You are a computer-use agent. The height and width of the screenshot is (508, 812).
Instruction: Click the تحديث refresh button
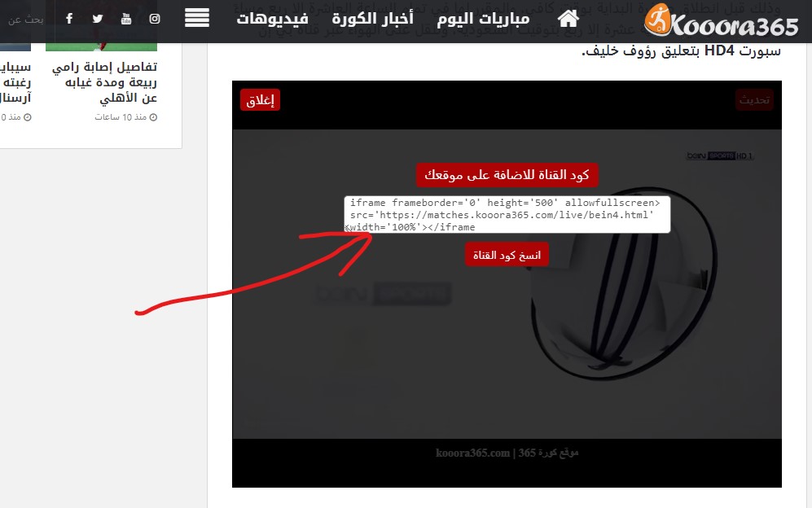(x=754, y=100)
